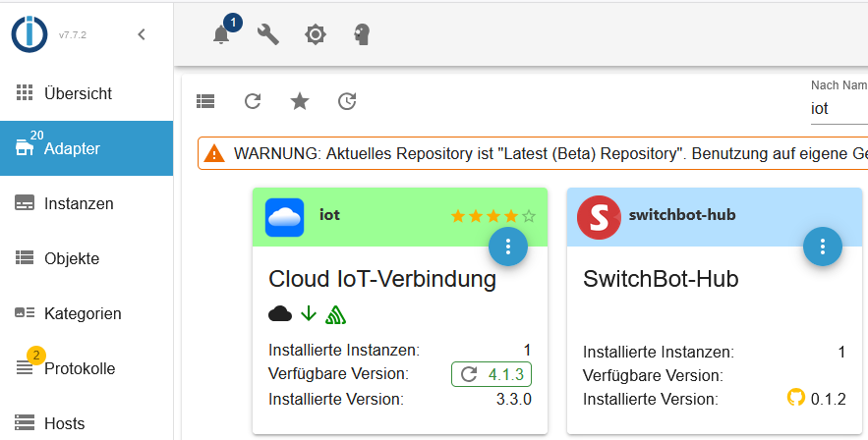Click the switchbot-hub adapter logo
The image size is (868, 440).
(598, 217)
